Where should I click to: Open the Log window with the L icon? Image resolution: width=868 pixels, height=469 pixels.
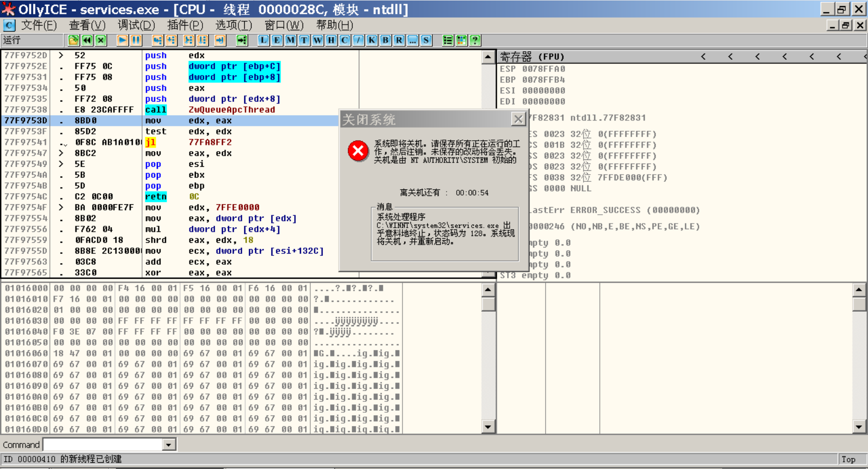(264, 40)
